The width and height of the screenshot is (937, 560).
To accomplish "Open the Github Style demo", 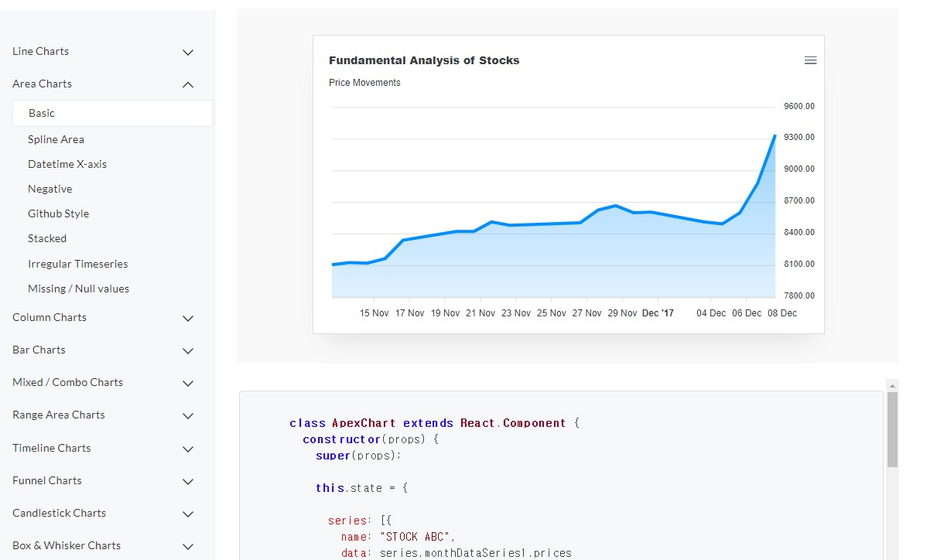I will pos(59,213).
